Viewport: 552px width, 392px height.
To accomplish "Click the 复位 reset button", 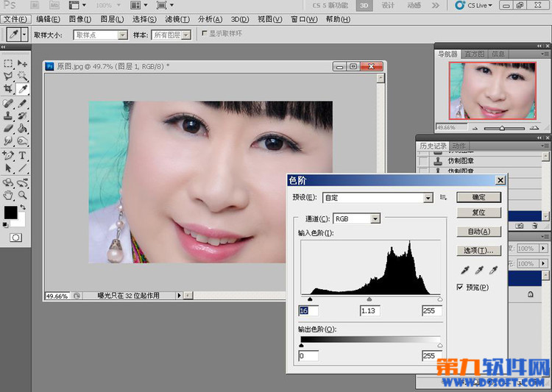I will pyautogui.click(x=479, y=213).
